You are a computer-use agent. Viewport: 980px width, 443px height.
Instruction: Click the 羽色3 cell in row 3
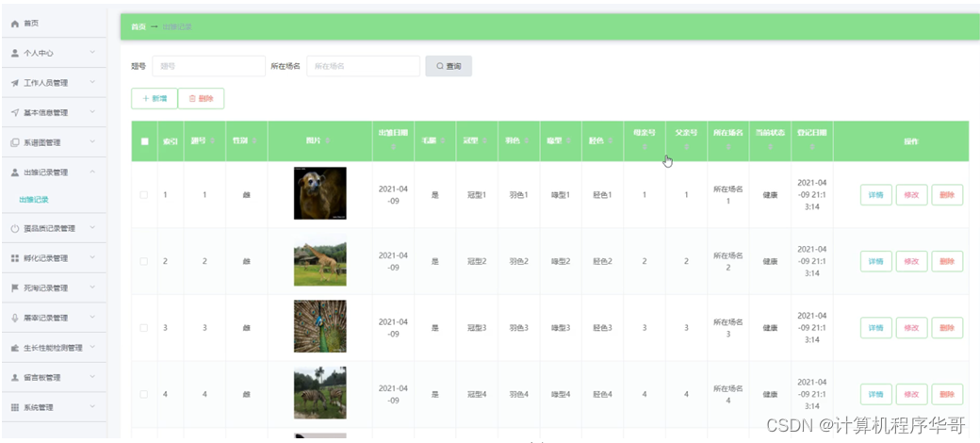coord(518,328)
